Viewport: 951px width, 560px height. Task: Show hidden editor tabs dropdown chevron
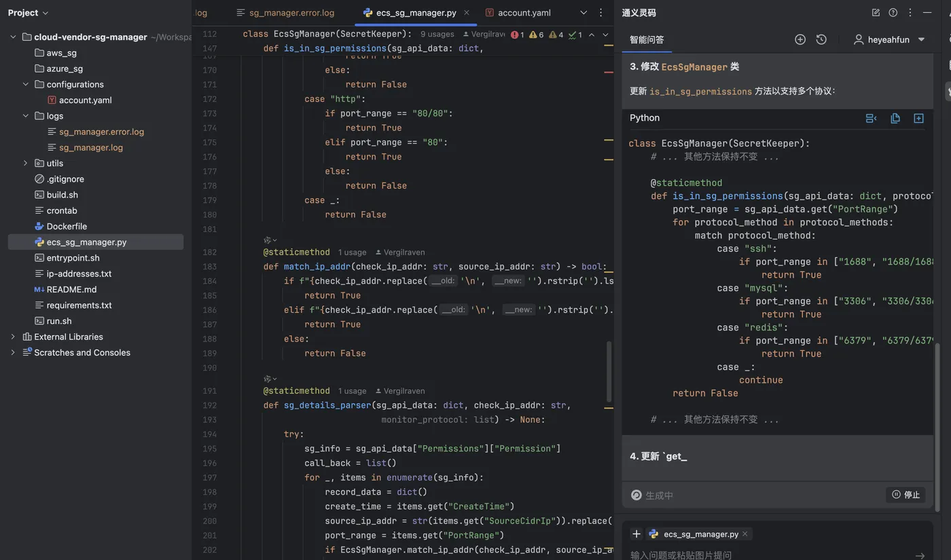584,12
